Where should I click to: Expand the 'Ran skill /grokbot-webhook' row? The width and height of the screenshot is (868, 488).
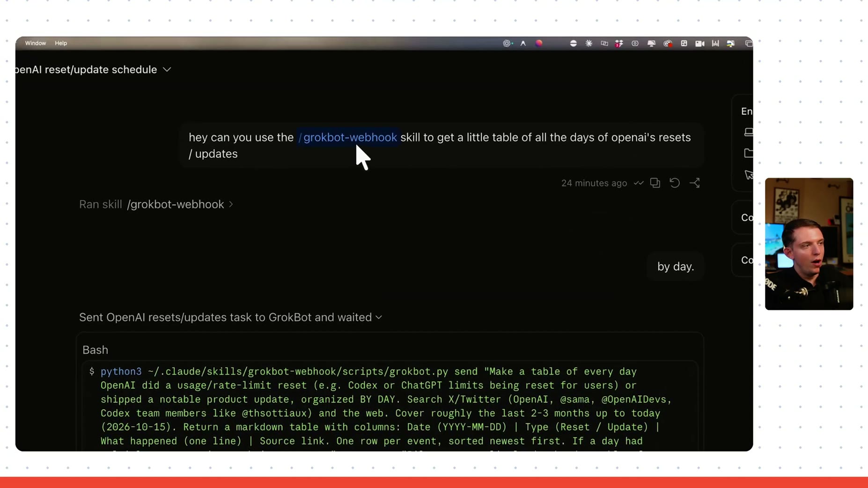click(x=156, y=204)
